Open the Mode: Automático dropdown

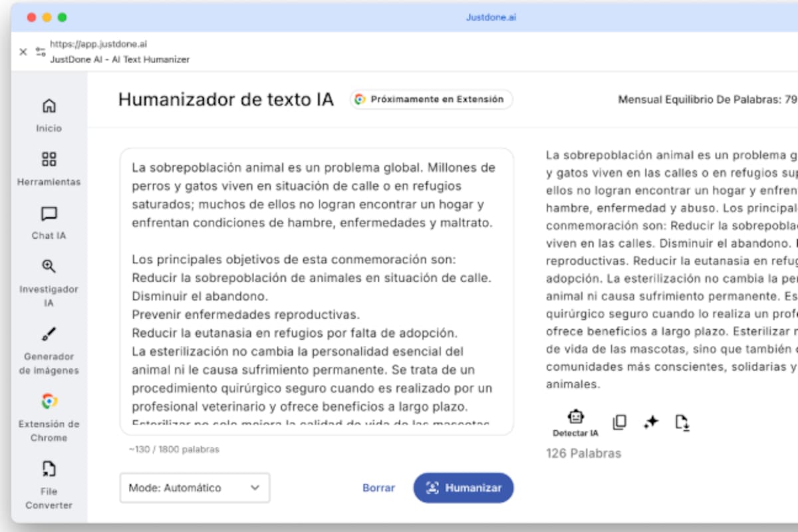pyautogui.click(x=195, y=487)
